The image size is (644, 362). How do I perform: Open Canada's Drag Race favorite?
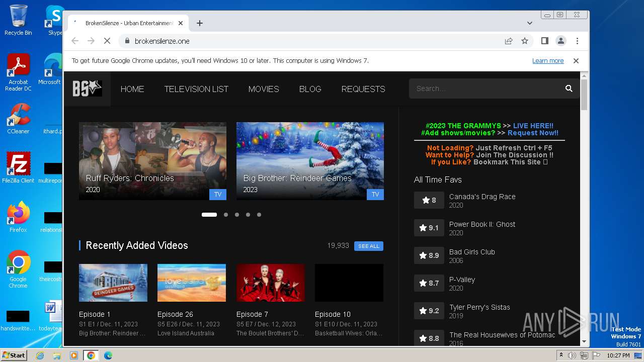tap(482, 197)
